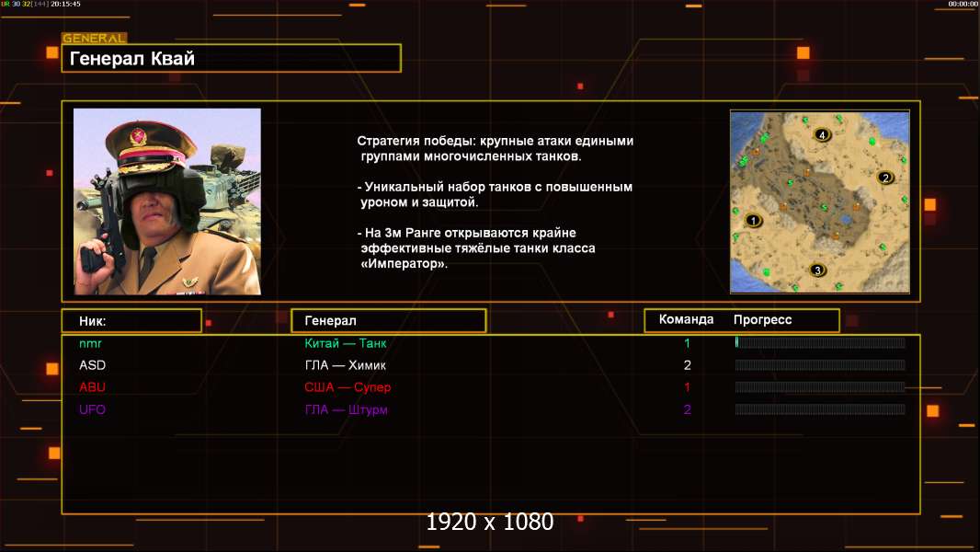980x552 pixels.
Task: Click the На 3м Ранге bullet text
Action: tap(477, 248)
